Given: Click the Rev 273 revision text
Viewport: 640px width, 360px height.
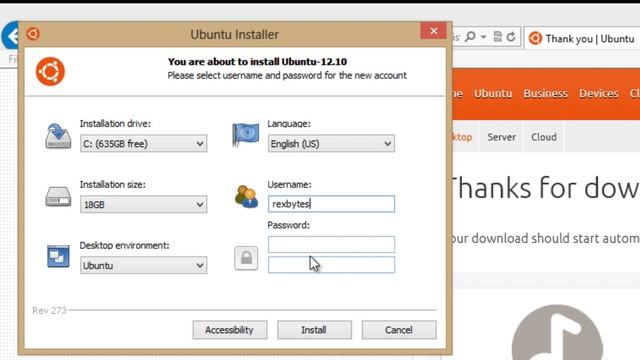Looking at the screenshot, I should click(49, 311).
